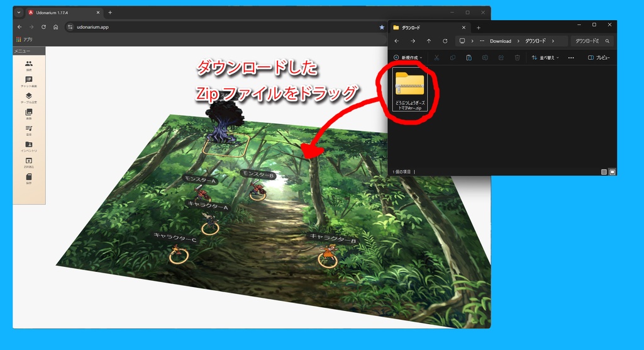Click the PC monitor icon in breadcrumb
The height and width of the screenshot is (350, 644).
coord(462,41)
